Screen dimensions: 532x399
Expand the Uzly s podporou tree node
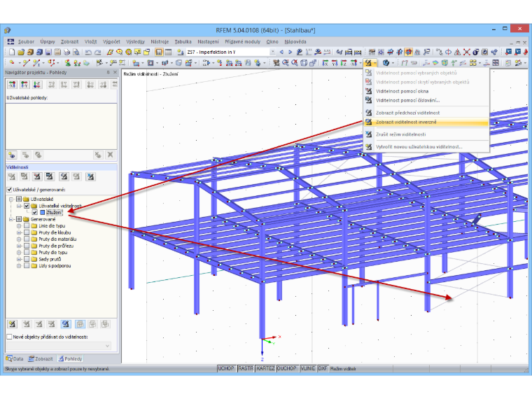[x=19, y=266]
